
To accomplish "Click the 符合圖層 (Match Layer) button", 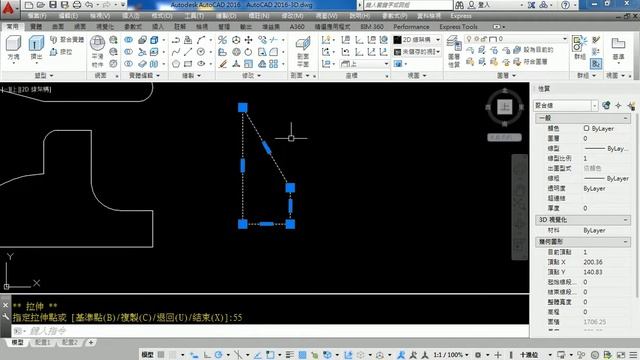I will tap(530, 62).
